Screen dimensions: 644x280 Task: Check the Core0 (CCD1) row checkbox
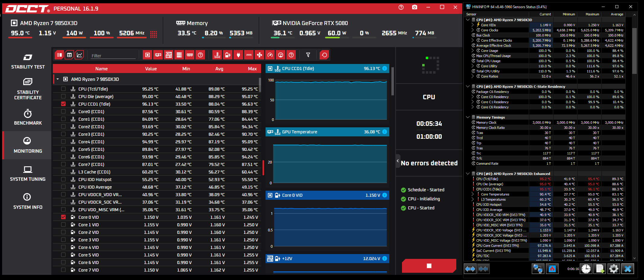(63, 112)
